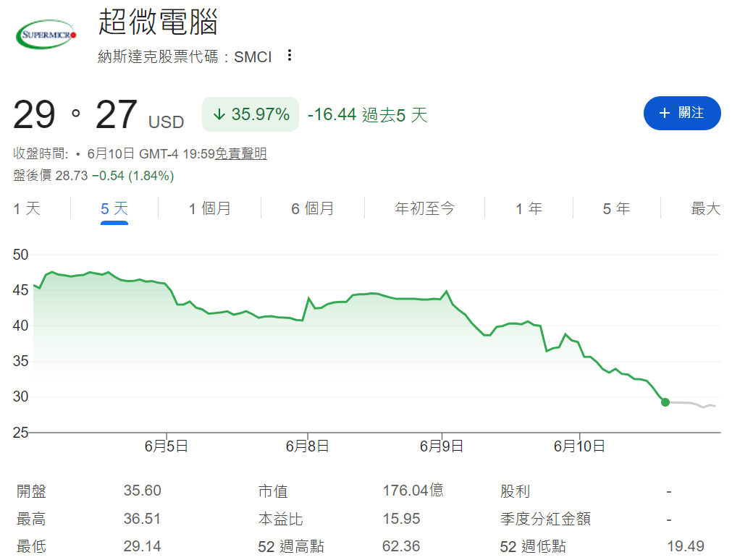Click the 季度分紅金額 label
This screenshot has width=732, height=560.
point(546,519)
